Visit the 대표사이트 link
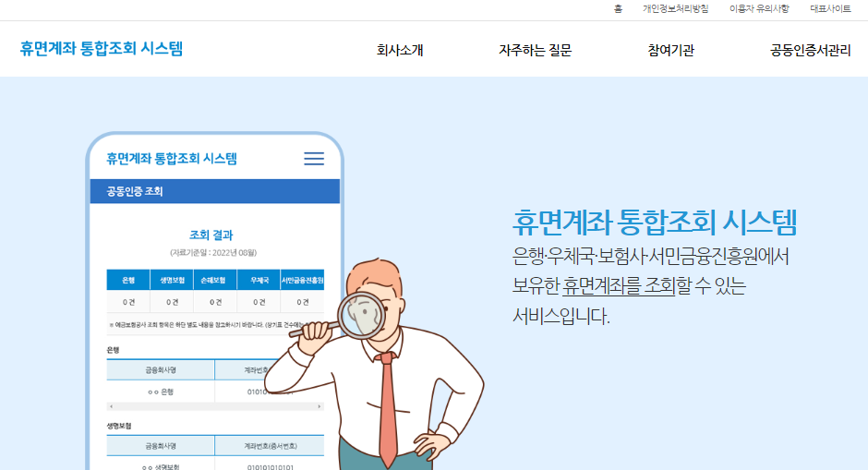The image size is (868, 470). pyautogui.click(x=830, y=9)
